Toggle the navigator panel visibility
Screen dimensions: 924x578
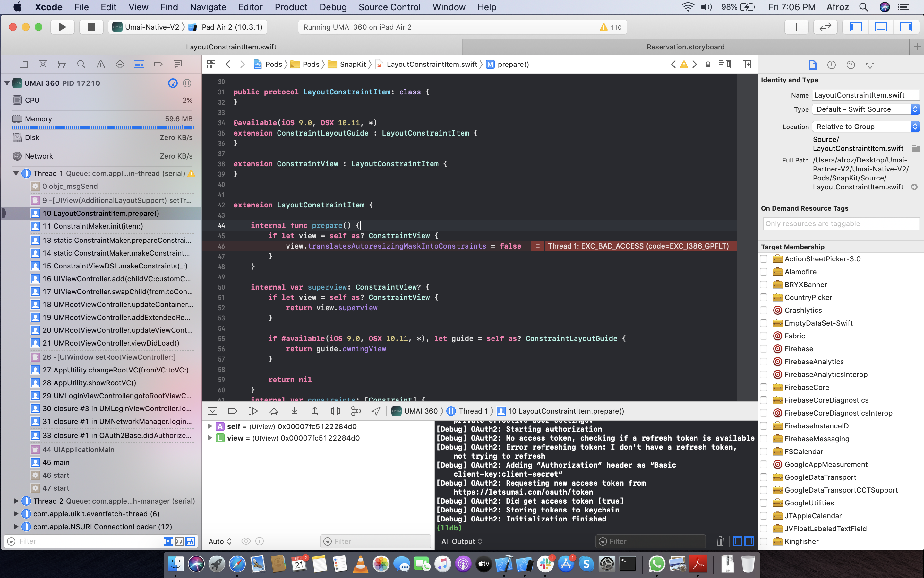point(856,27)
